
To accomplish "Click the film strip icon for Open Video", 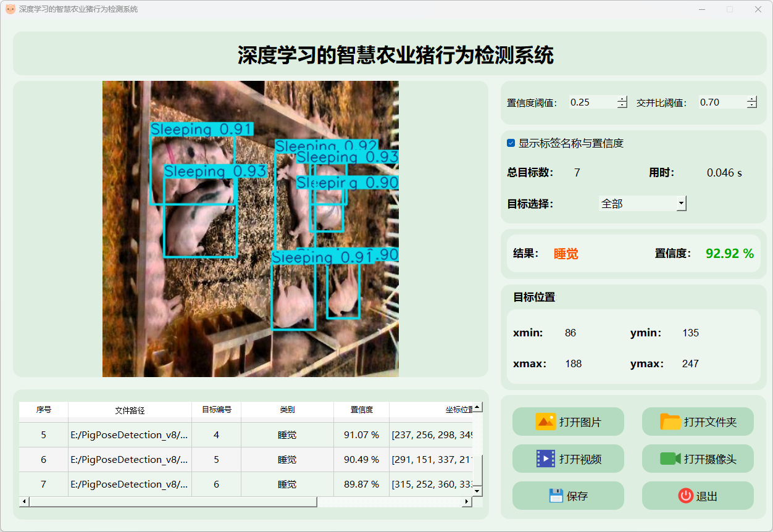I will click(x=546, y=459).
